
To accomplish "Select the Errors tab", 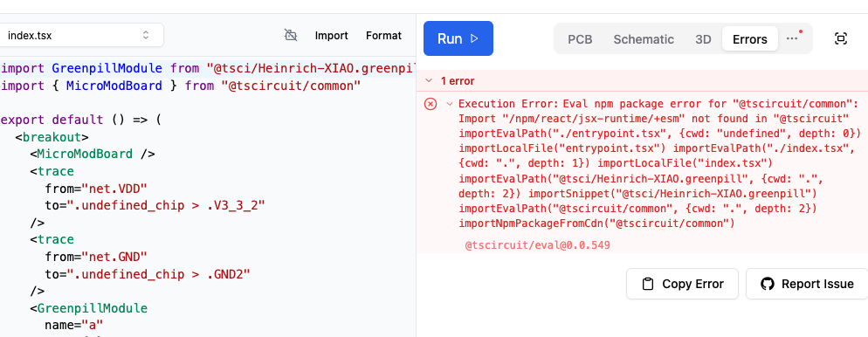I will pos(750,39).
